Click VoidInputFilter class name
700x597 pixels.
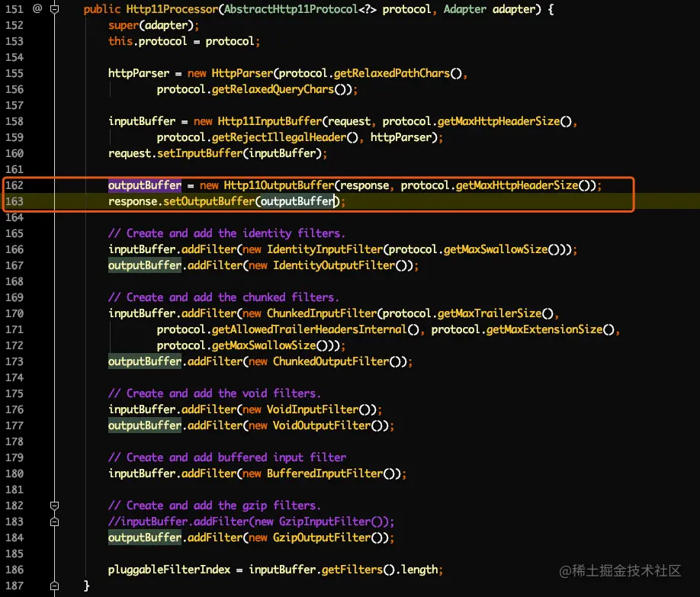[313, 409]
